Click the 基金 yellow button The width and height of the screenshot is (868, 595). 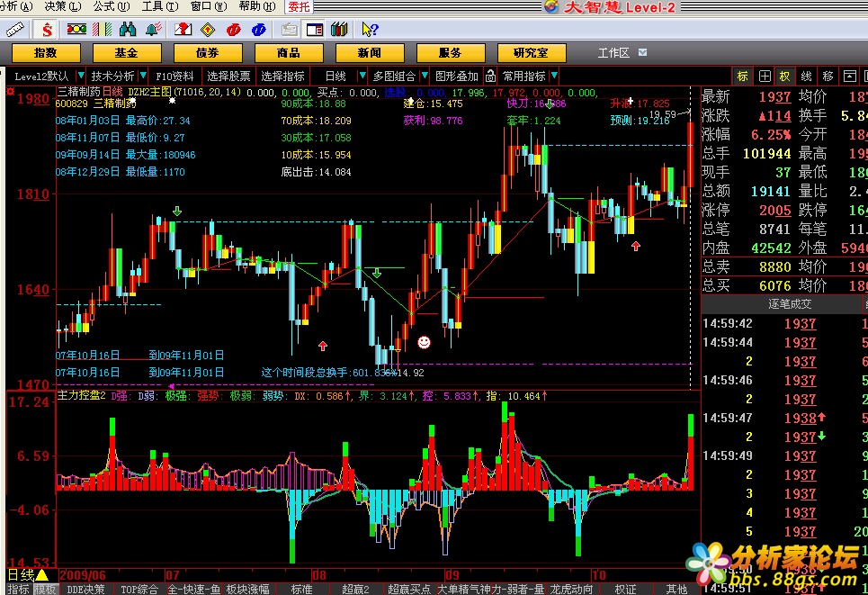(x=127, y=53)
